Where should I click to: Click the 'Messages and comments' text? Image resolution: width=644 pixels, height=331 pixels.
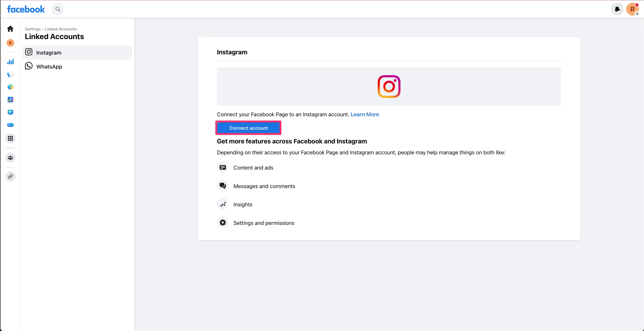(264, 186)
